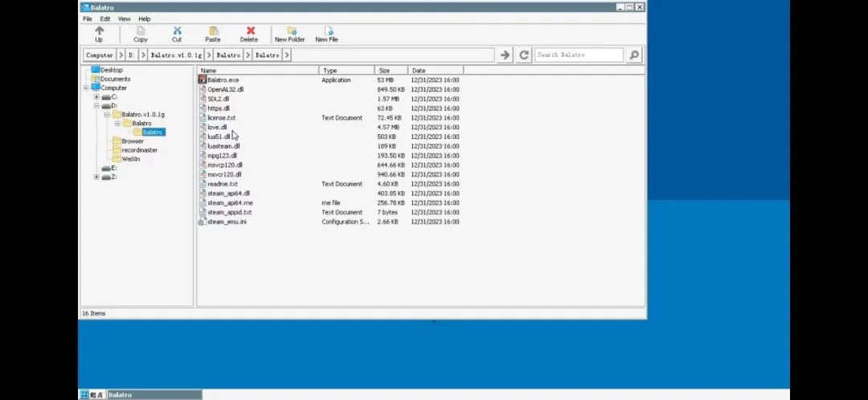Collapse the D: drive node

[x=96, y=106]
